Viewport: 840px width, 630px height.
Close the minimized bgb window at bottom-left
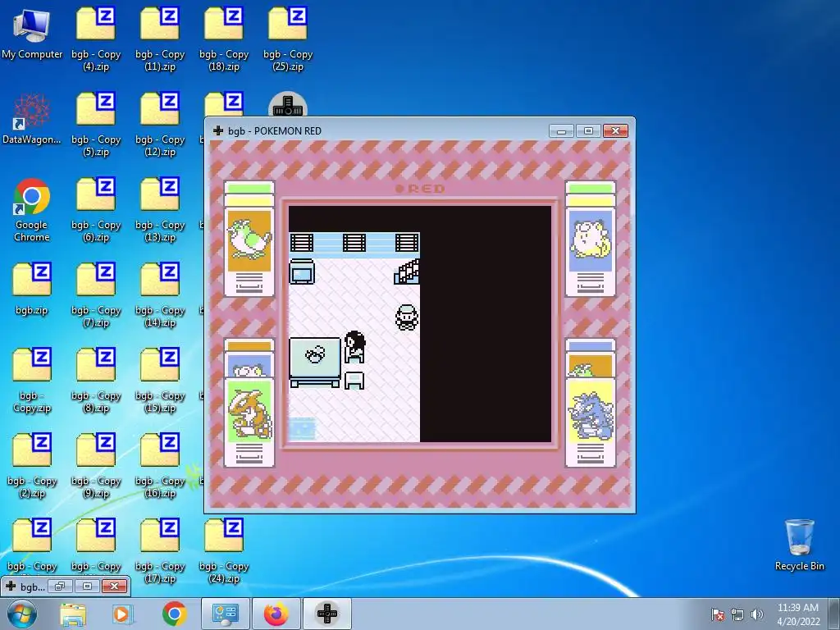pos(114,586)
